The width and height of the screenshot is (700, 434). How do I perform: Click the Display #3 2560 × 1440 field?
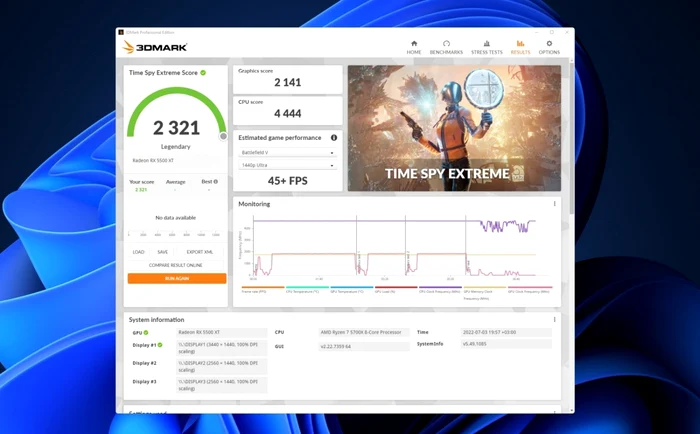pos(221,384)
